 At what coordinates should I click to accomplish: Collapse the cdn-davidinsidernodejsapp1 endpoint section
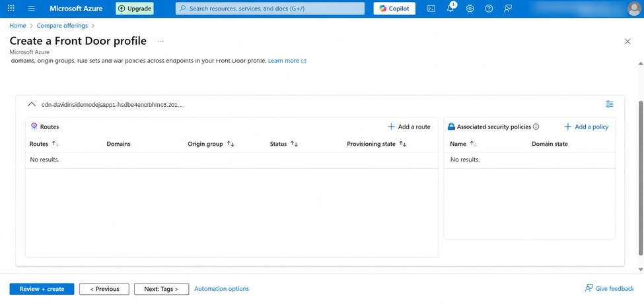point(31,104)
